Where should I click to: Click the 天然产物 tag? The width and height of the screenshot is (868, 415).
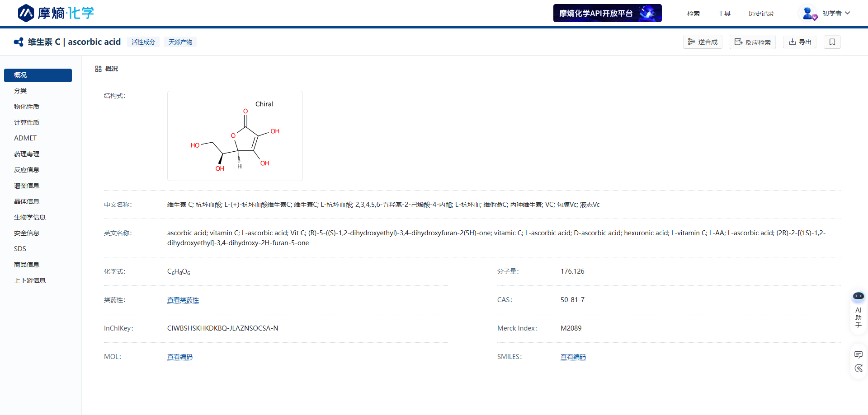pos(180,42)
